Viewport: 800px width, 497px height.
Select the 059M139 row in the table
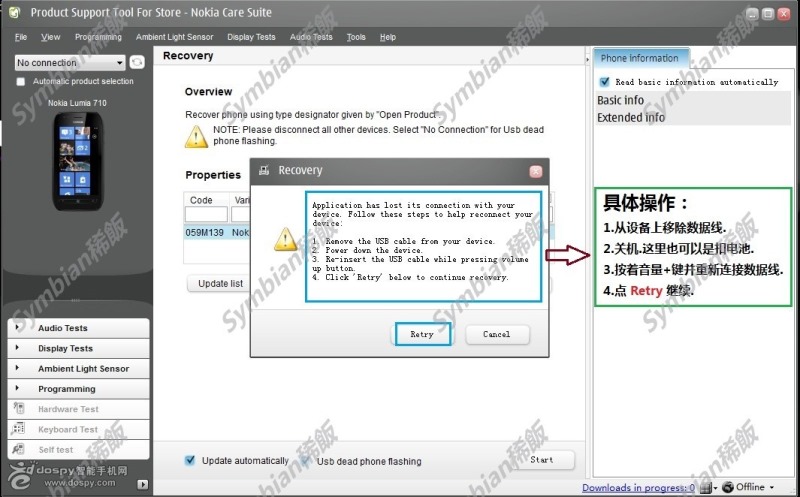[217, 232]
